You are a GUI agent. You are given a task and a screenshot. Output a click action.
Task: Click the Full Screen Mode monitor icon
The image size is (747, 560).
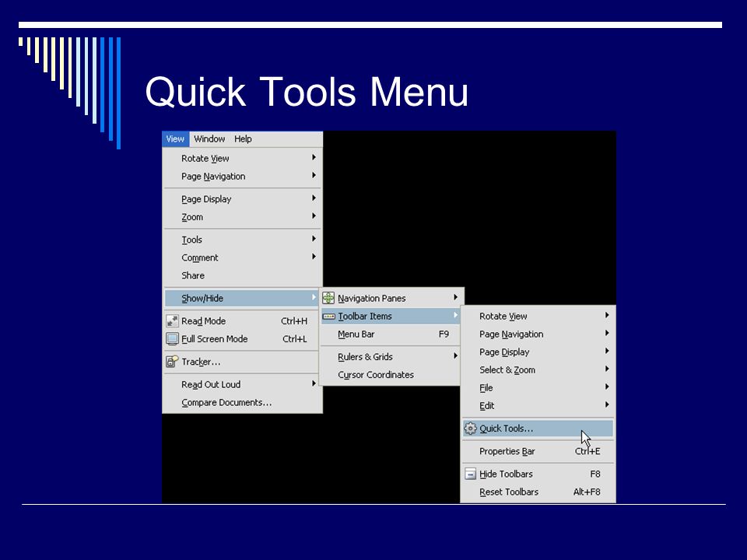click(x=172, y=339)
